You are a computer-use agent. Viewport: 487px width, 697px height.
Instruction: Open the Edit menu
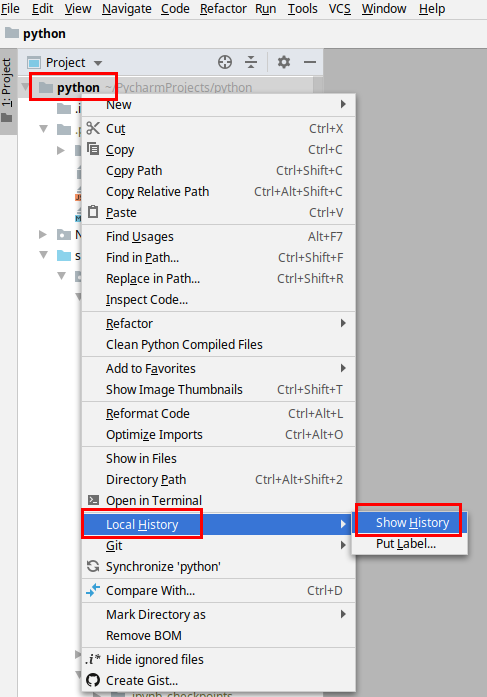[x=43, y=9]
